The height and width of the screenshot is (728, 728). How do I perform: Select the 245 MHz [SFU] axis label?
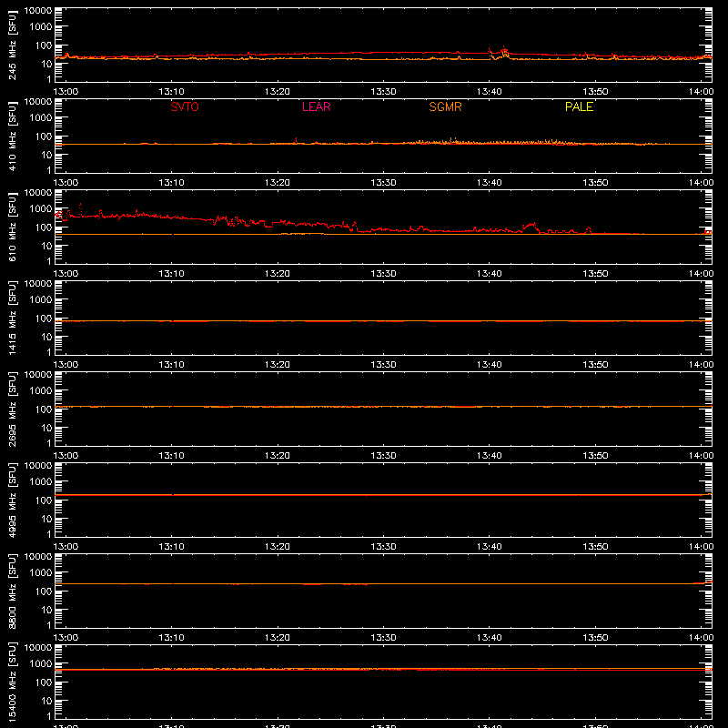pyautogui.click(x=13, y=45)
